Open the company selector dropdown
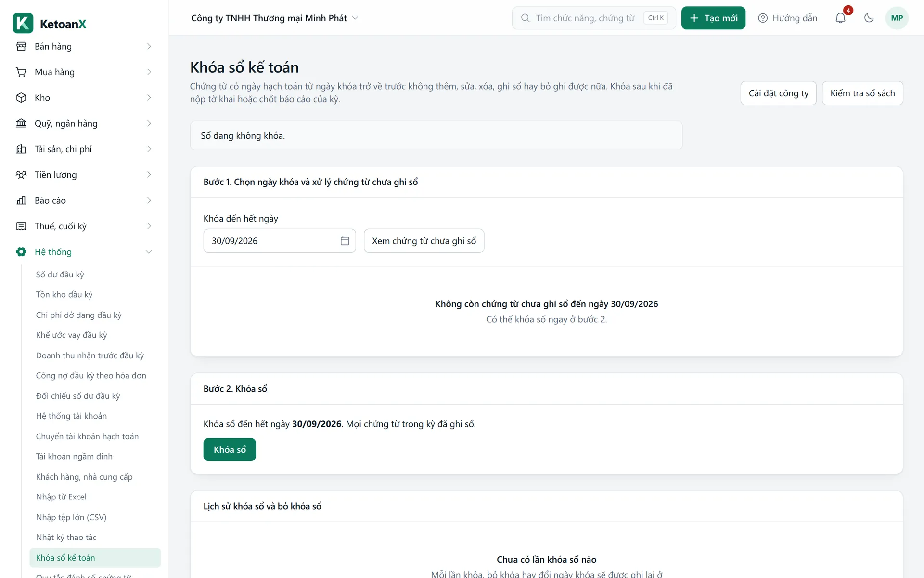Image resolution: width=924 pixels, height=578 pixels. point(275,18)
